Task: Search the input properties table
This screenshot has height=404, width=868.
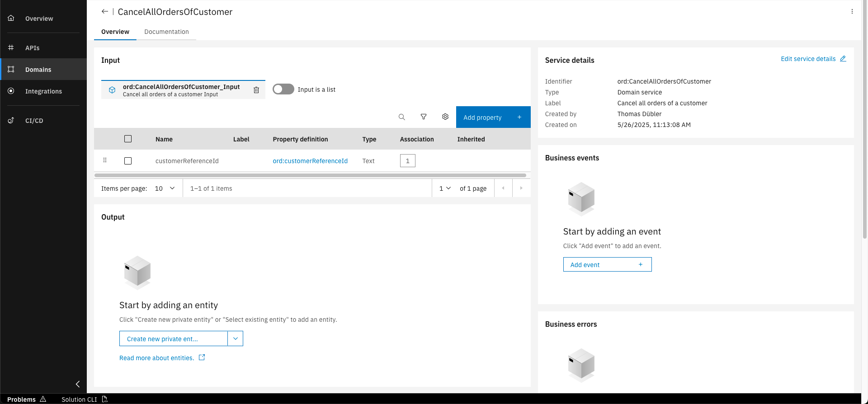Action: [401, 117]
